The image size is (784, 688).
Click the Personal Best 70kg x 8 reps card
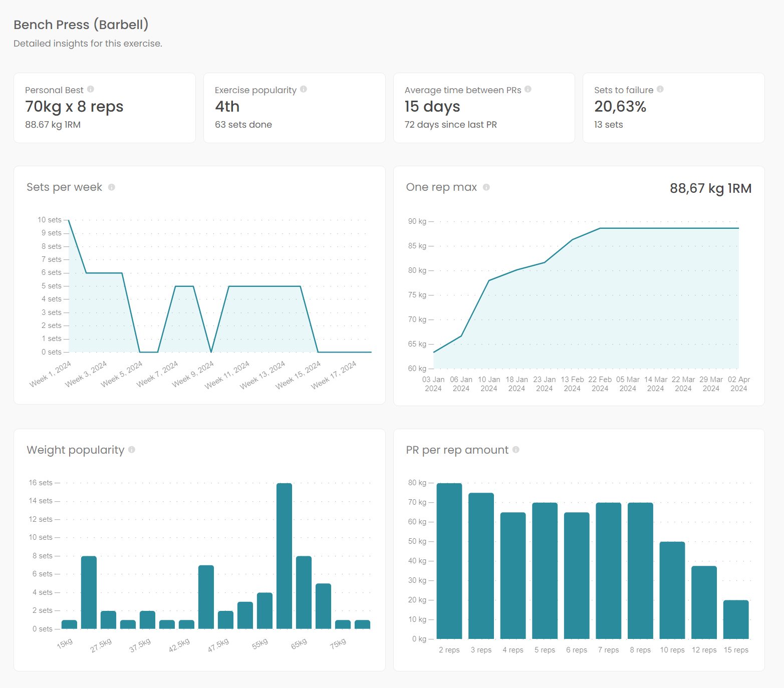point(105,108)
